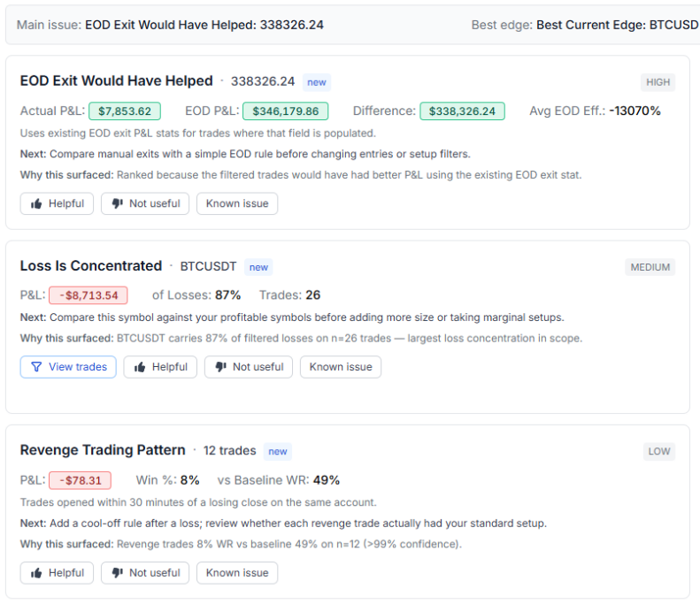Click the MEDIUM severity badge

tap(650, 267)
